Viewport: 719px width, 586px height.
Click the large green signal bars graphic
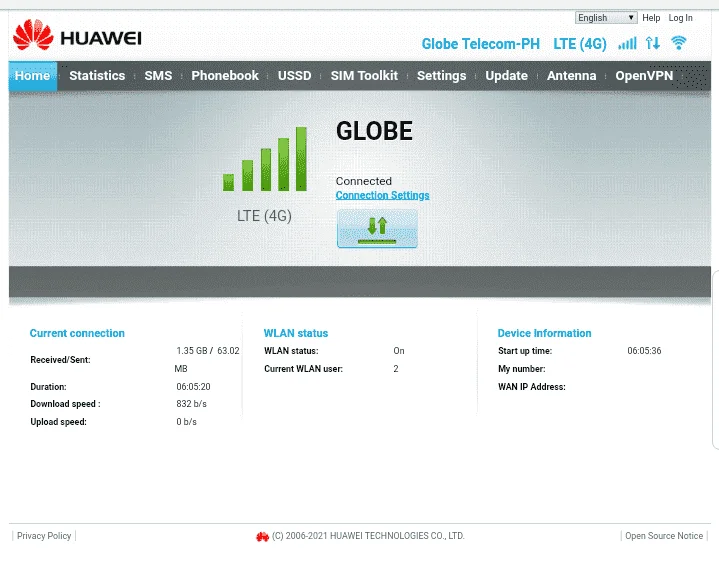265,159
